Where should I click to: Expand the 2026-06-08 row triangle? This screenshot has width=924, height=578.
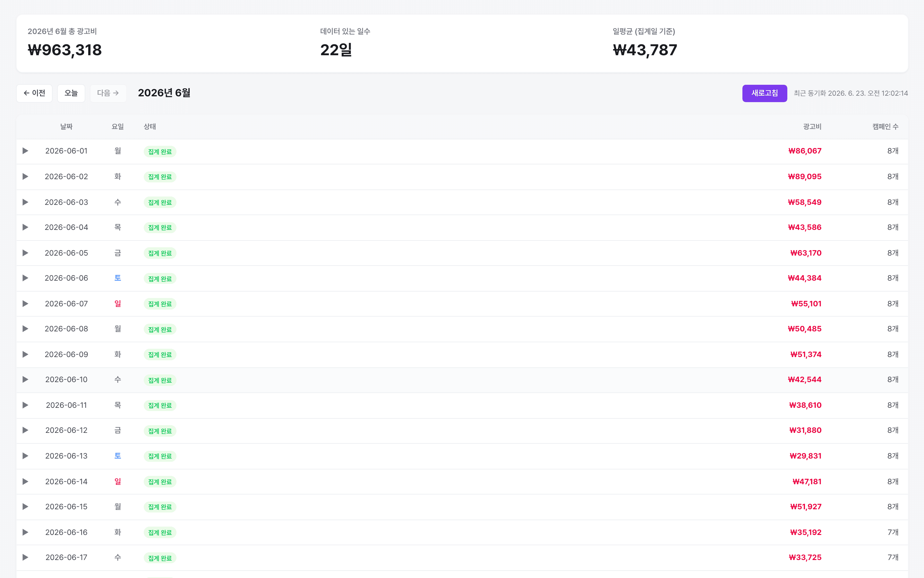tap(25, 329)
